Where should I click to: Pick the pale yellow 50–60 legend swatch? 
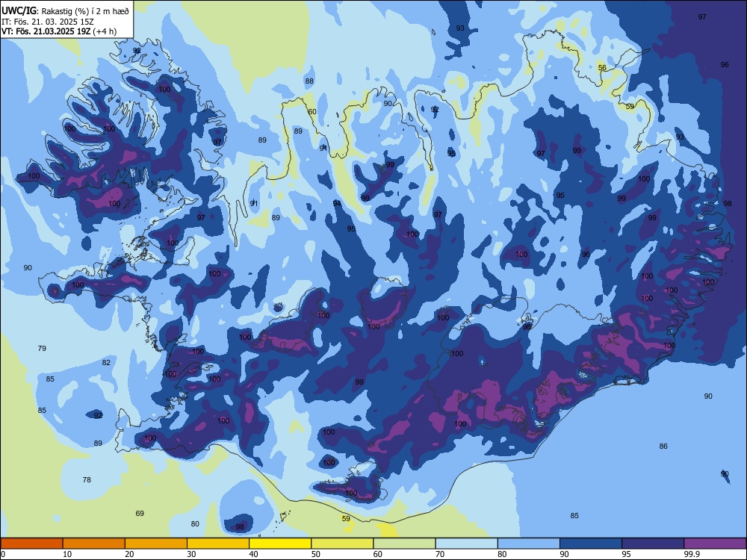pos(343,544)
